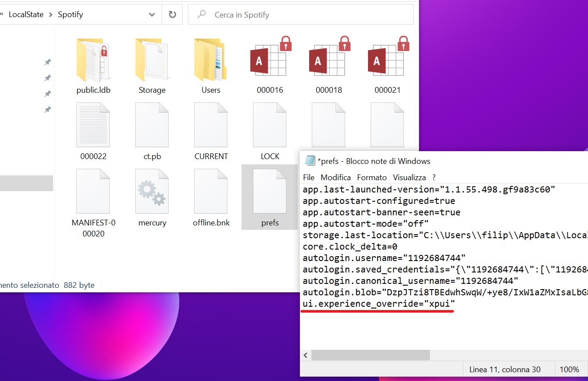Select the 000016 database file
588x381 pixels.
pyautogui.click(x=270, y=65)
